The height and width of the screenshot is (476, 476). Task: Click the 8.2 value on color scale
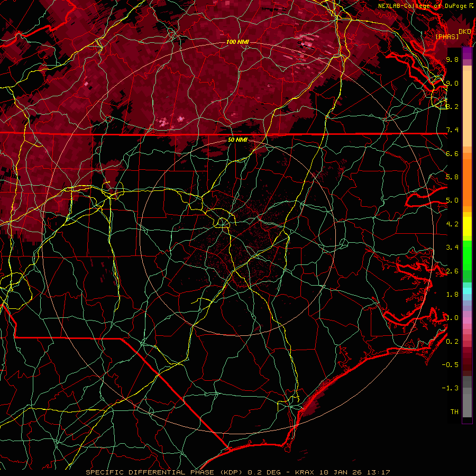pos(452,106)
